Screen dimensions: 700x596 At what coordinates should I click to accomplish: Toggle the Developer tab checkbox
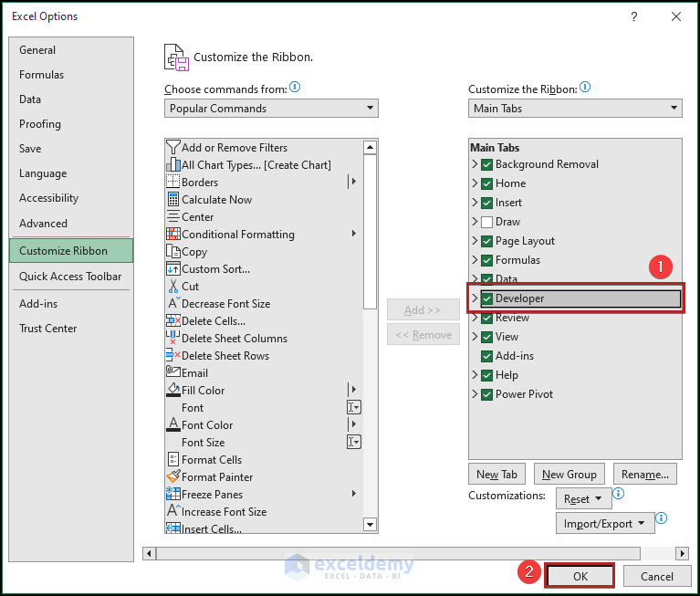(486, 298)
